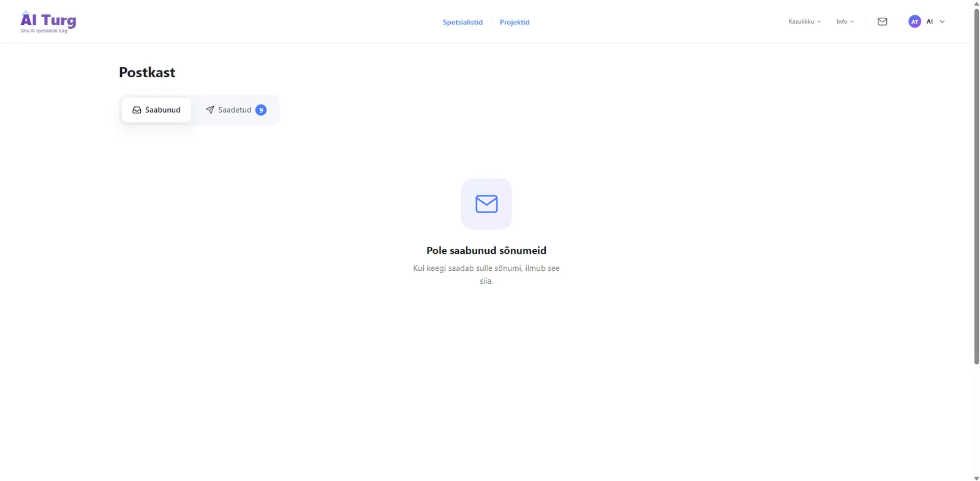Switch to the Saabunud tab
980x481 pixels.
point(156,110)
